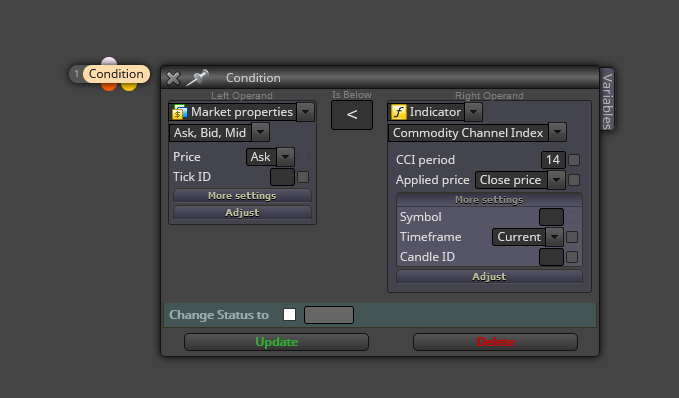Click the green Update button

click(x=276, y=342)
